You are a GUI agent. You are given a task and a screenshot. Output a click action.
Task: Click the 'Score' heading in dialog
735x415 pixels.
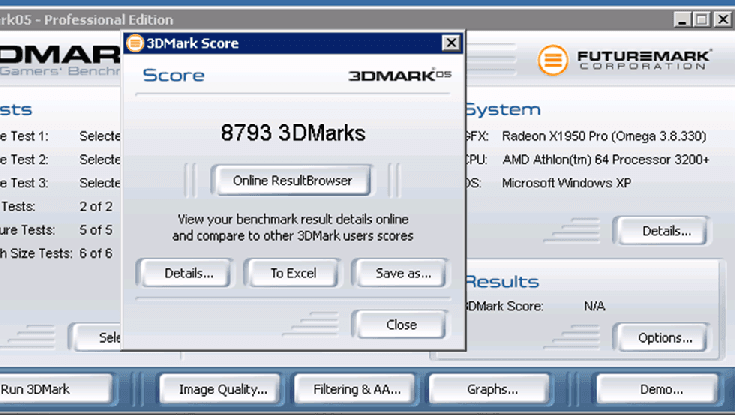(x=173, y=75)
